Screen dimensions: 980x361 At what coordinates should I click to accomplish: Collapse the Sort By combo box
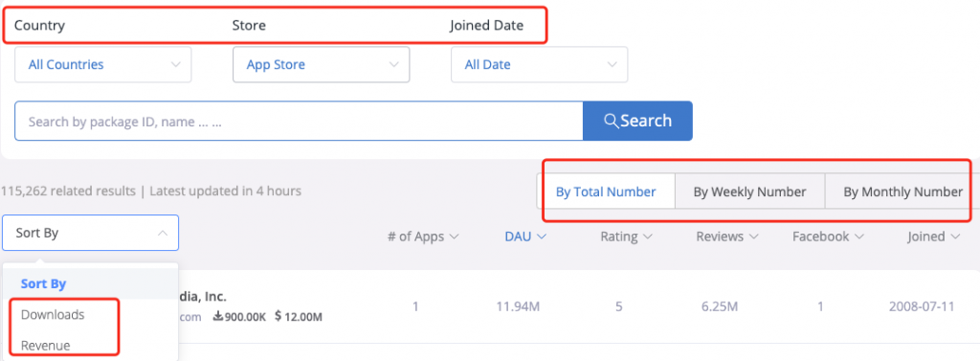coord(91,233)
